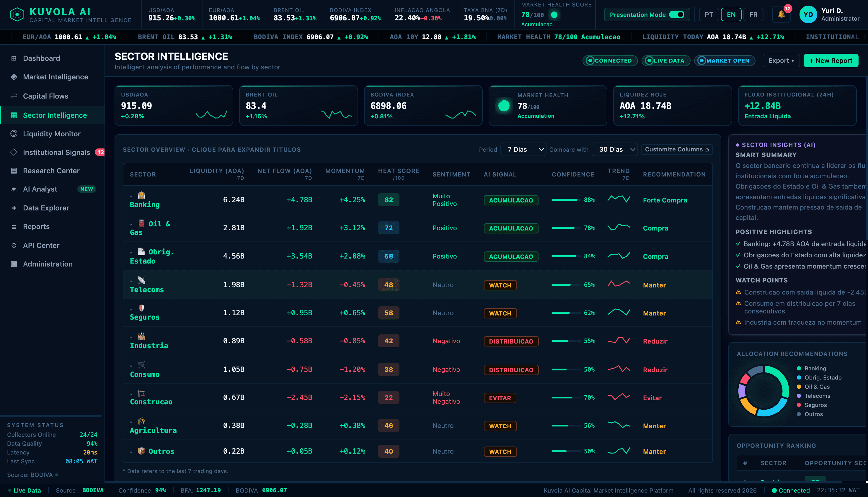Image resolution: width=868 pixels, height=497 pixels.
Task: Expand the Consumo sector row arrow
Action: [x=131, y=366]
